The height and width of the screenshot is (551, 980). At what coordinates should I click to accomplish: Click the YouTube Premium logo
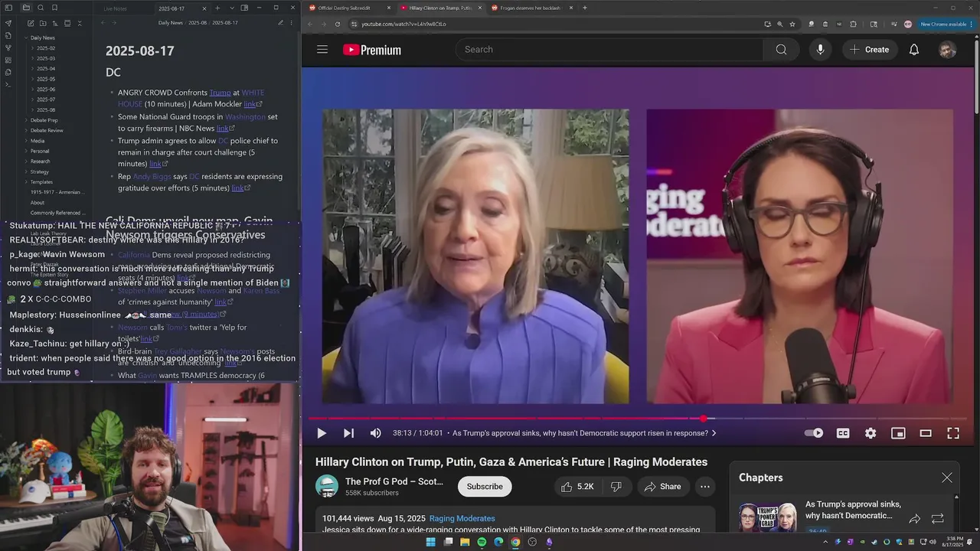click(372, 50)
